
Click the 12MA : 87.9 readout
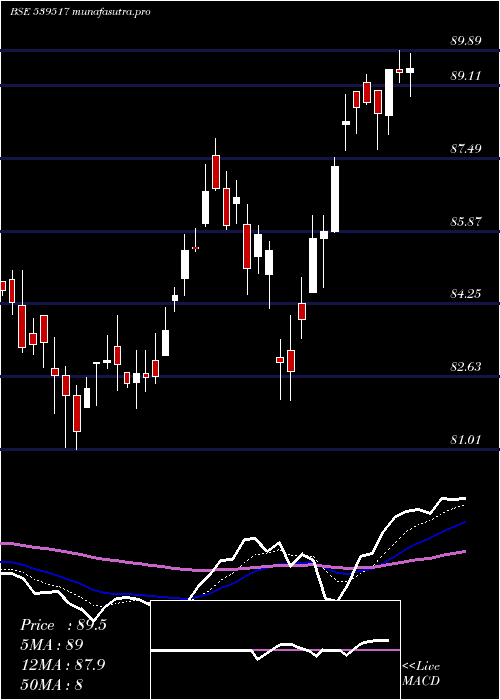coord(62,665)
